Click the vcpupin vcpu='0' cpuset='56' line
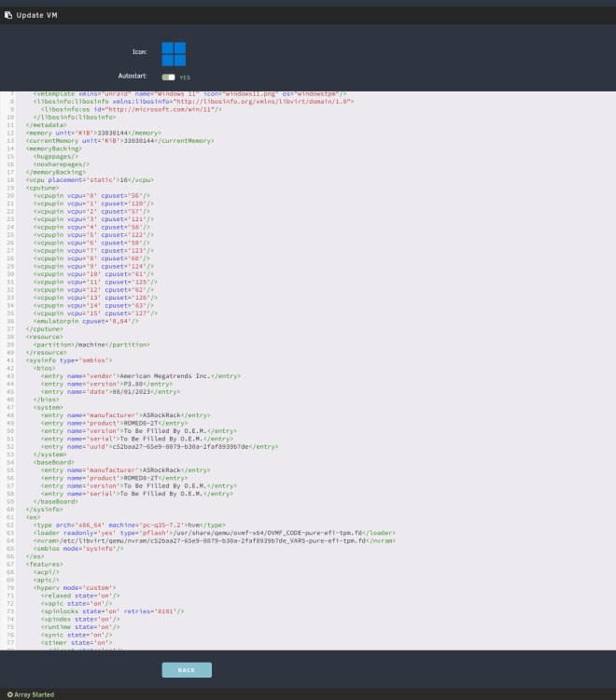616x700 pixels. (91, 196)
